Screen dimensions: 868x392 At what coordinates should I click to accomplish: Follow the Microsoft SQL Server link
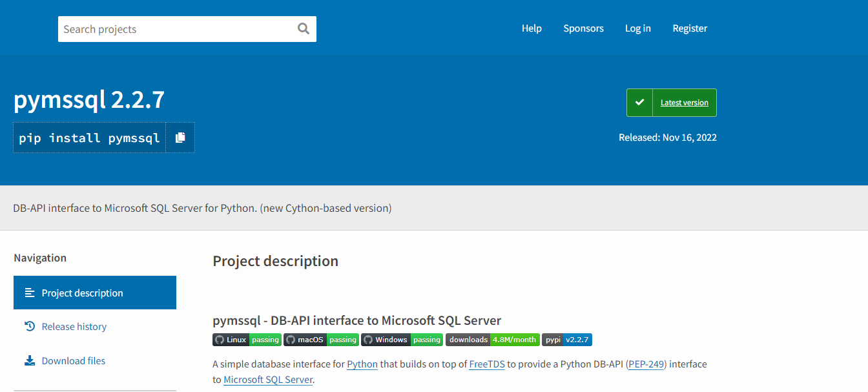268,380
